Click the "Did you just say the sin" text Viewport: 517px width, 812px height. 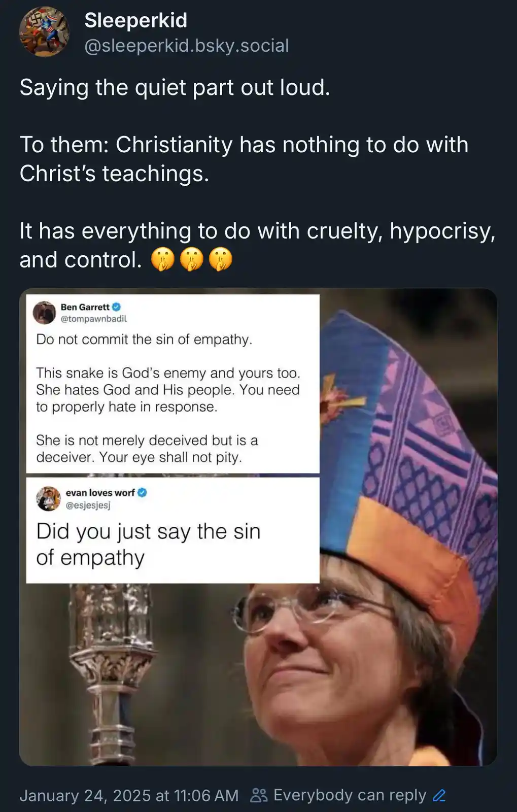coord(148,531)
